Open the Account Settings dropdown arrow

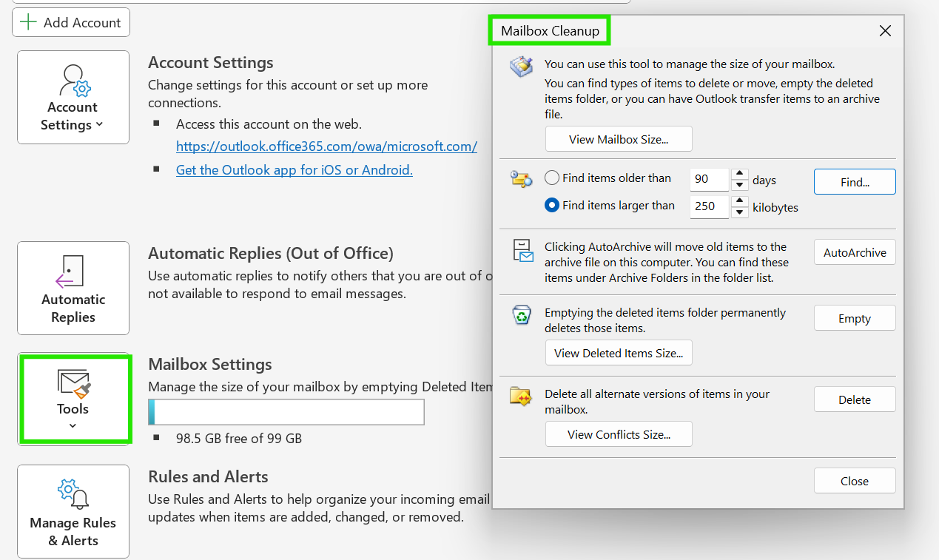click(99, 125)
